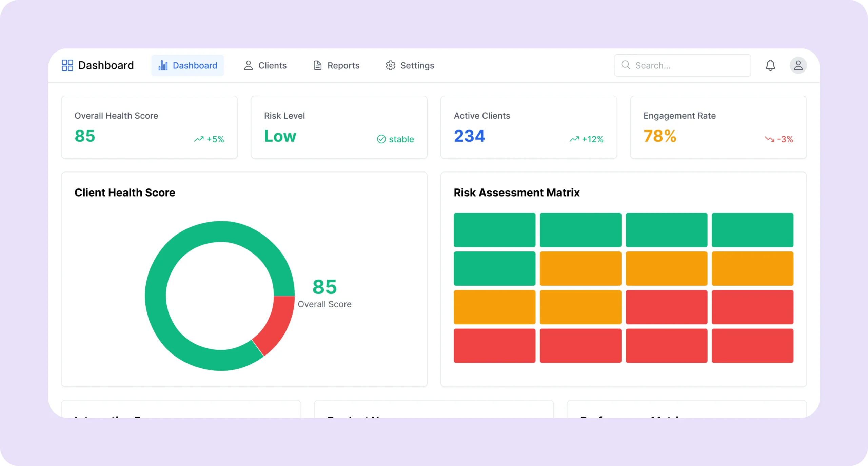Switch to the Dashboard tab
868x466 pixels.
pos(188,65)
